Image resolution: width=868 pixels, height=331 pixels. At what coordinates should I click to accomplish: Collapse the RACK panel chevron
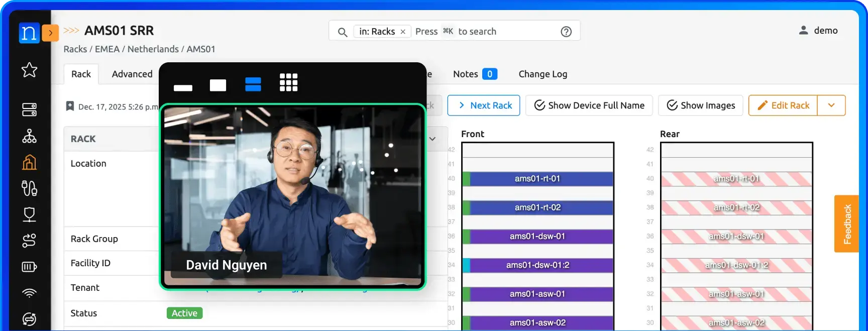(432, 139)
